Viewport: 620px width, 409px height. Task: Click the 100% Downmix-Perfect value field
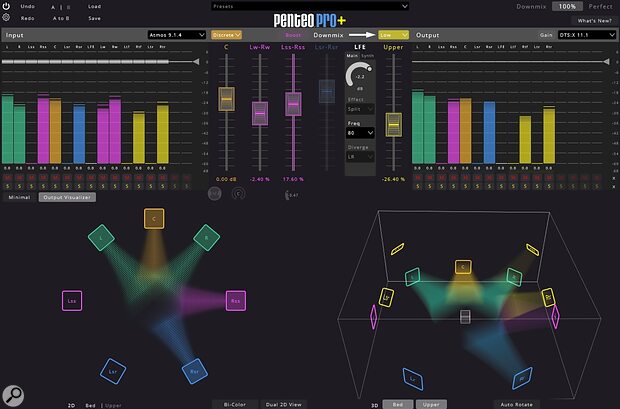click(567, 6)
